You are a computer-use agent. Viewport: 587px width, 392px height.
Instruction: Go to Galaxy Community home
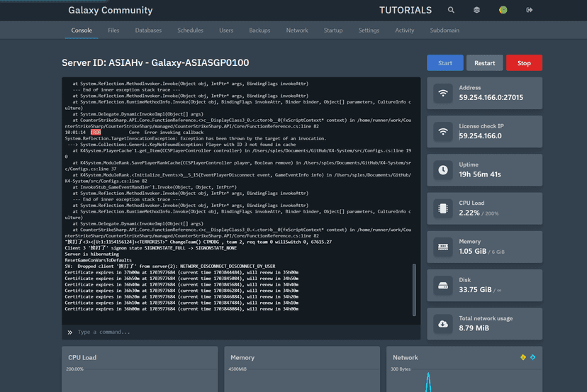111,10
